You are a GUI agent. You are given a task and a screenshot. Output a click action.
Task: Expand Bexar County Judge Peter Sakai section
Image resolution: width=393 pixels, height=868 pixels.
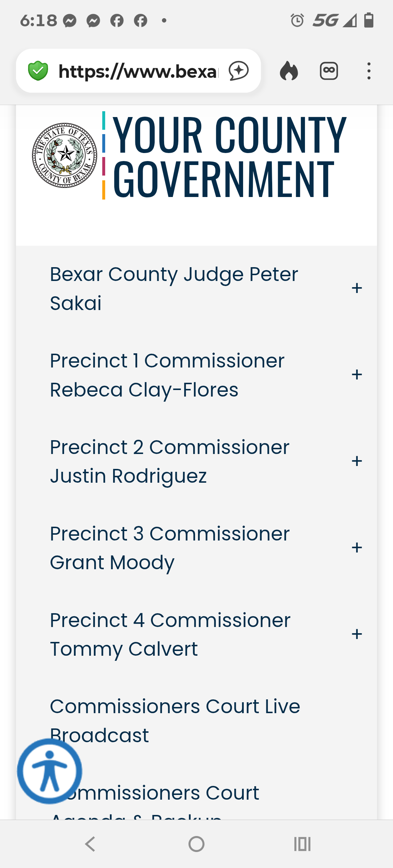coord(357,288)
